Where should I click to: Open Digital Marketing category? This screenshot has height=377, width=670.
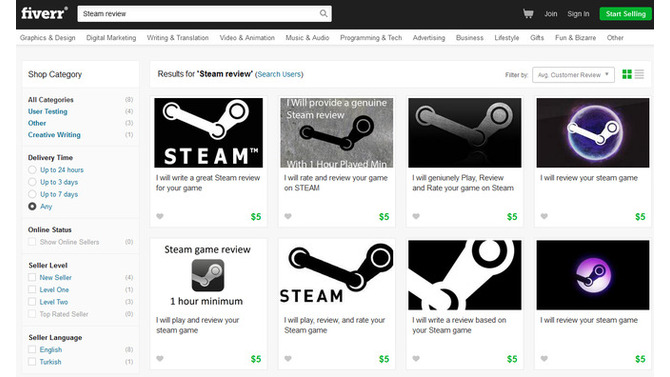[111, 38]
